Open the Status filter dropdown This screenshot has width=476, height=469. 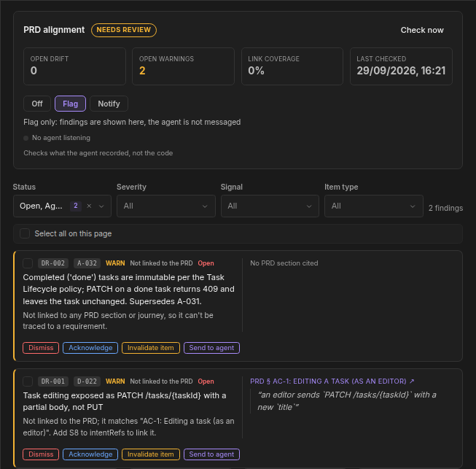62,206
